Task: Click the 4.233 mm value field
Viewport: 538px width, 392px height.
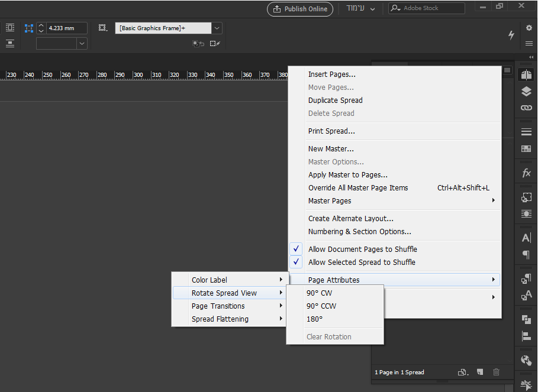Action: tap(66, 28)
